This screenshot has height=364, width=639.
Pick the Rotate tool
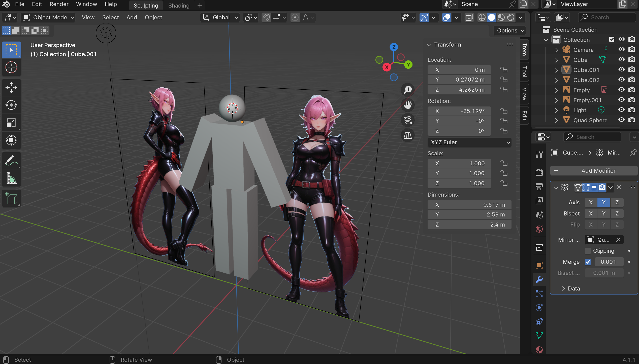pos(11,105)
